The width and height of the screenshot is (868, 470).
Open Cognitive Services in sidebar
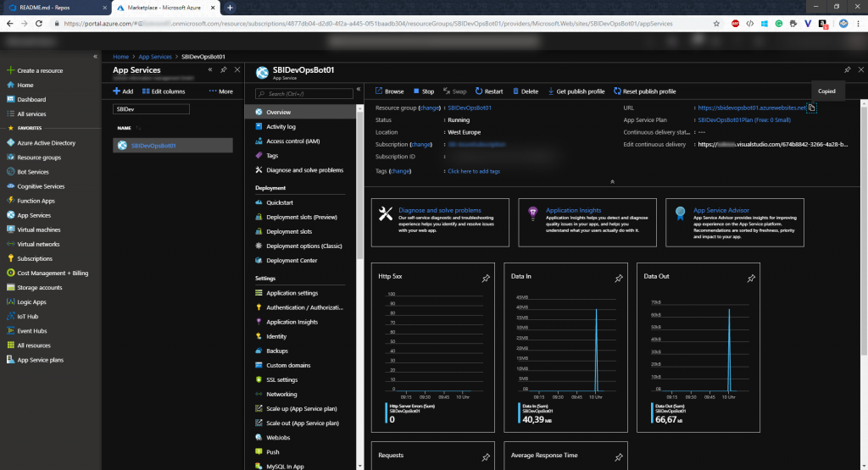[41, 186]
